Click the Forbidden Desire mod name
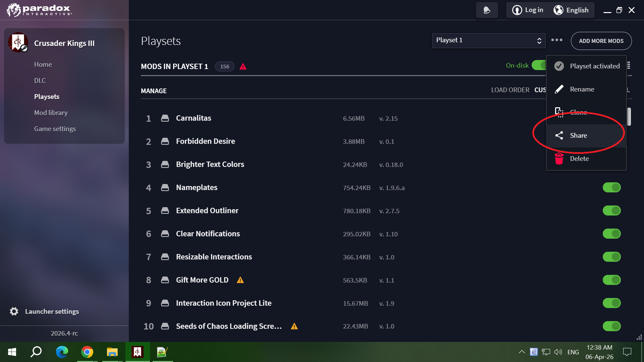This screenshot has width=644, height=362. [205, 141]
